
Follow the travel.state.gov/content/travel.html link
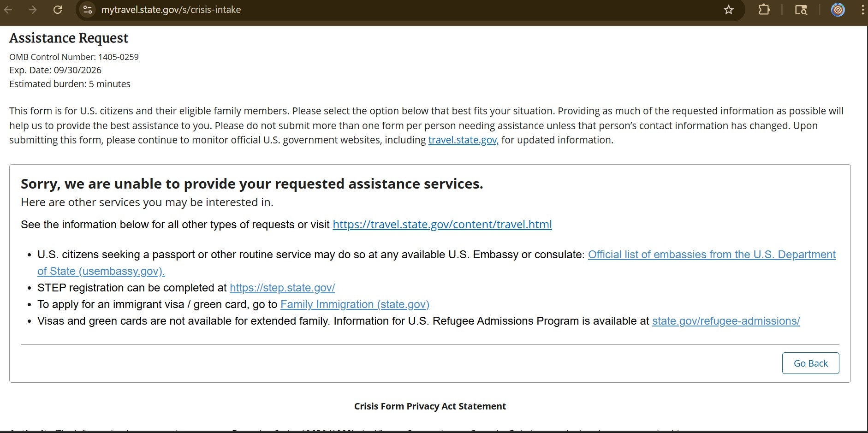point(442,225)
